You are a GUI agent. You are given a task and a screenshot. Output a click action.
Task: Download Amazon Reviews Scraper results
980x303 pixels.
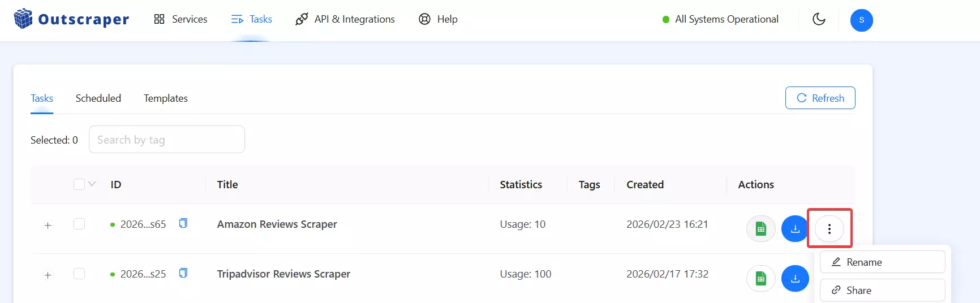point(795,229)
